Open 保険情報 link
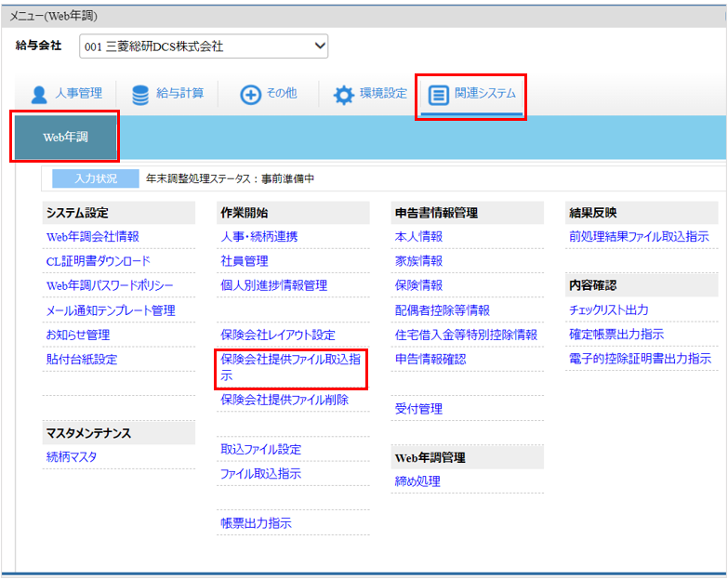Viewport: 728px width, 579px height. pos(418,285)
